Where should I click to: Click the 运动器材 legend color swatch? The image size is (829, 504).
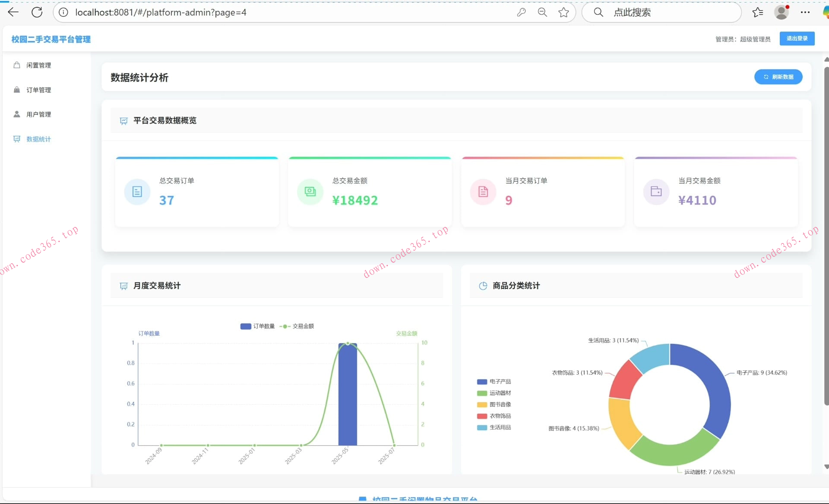click(482, 393)
